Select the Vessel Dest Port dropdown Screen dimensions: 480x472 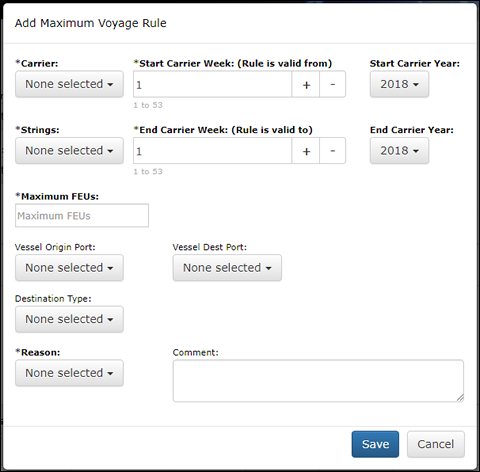(x=227, y=268)
